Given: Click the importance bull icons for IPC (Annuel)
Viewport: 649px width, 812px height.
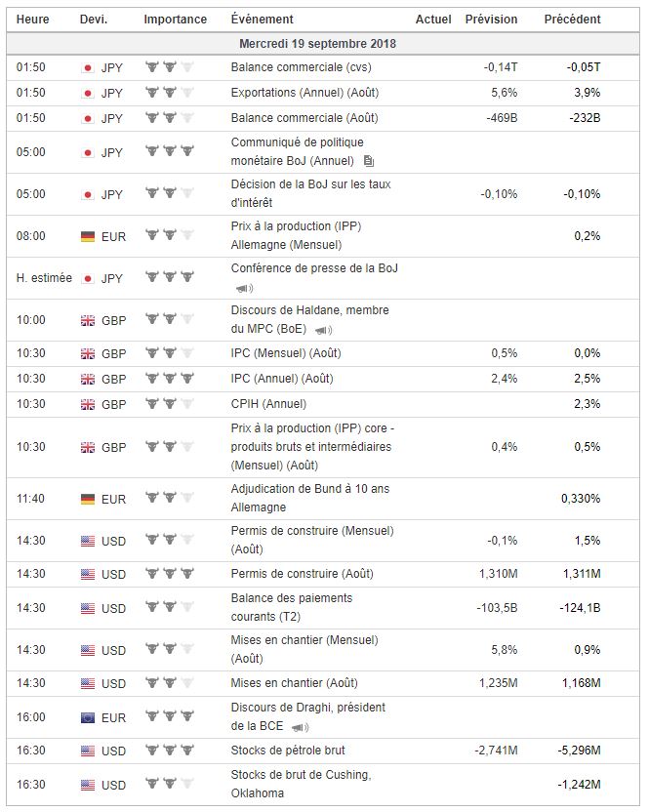Looking at the screenshot, I should (169, 379).
